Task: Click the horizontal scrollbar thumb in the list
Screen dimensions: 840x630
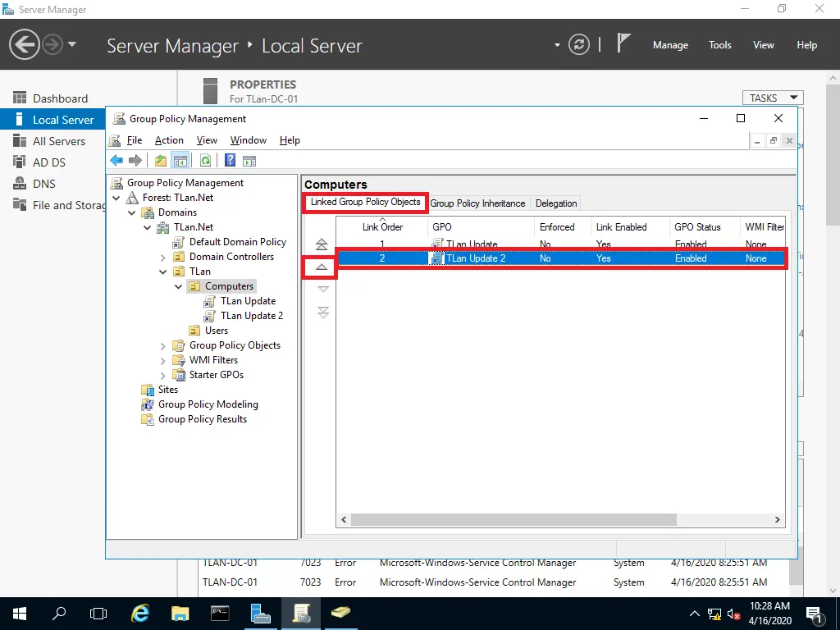Action: coord(514,519)
